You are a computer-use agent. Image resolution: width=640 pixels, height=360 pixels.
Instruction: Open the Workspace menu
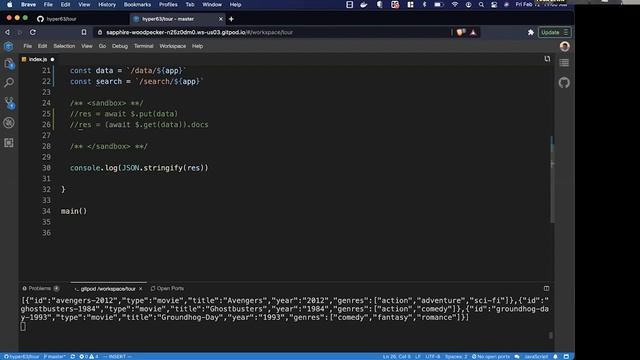173,46
